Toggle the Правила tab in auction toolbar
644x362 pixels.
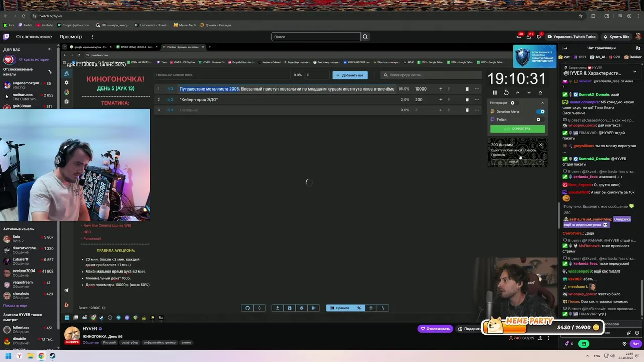coord(340,308)
